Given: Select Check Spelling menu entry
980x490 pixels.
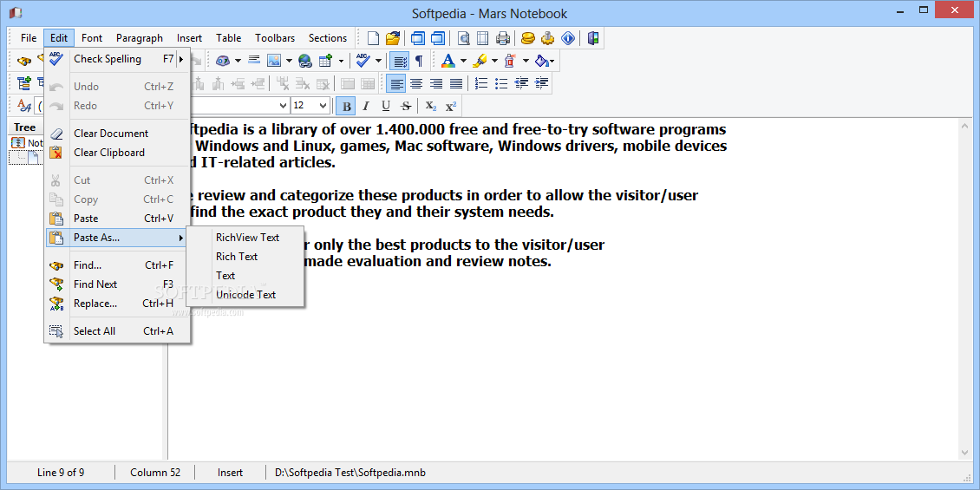Looking at the screenshot, I should (117, 59).
